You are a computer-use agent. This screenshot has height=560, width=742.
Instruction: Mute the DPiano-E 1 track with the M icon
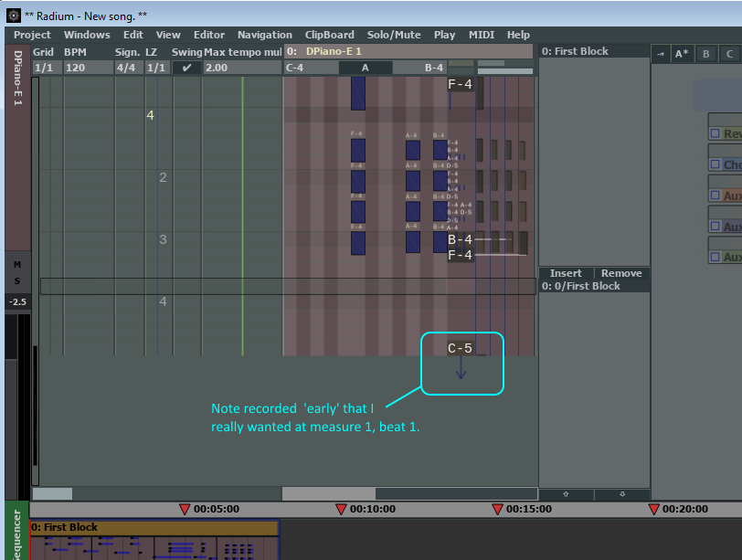pos(16,264)
